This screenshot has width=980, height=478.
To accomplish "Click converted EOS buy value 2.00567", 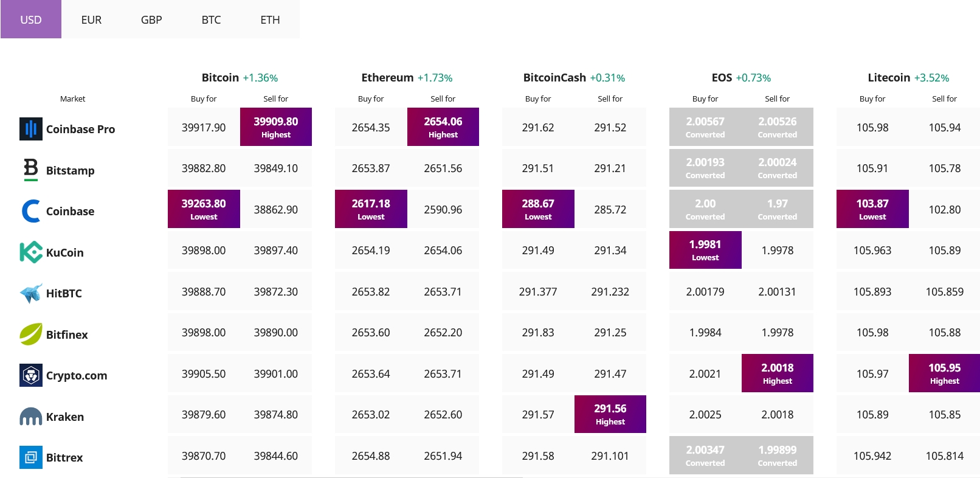I will [705, 126].
